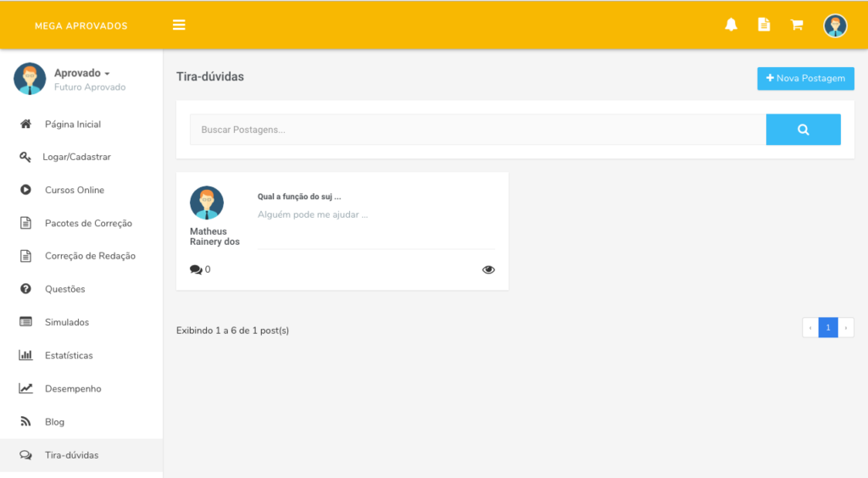
Task: Click the document icon in top bar
Action: point(764,25)
